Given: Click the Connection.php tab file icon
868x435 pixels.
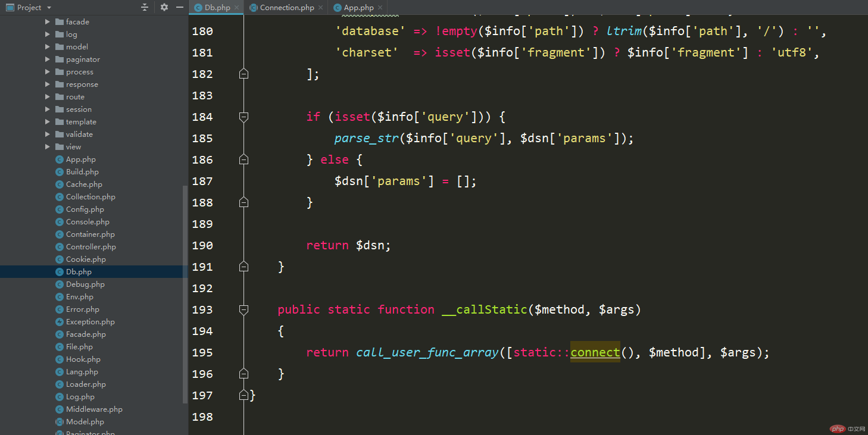Looking at the screenshot, I should [x=254, y=8].
